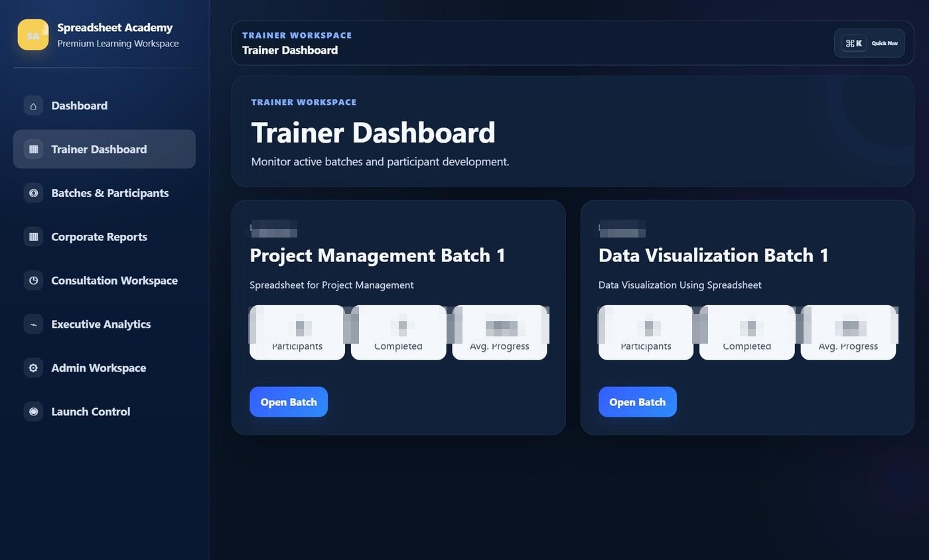Click the Admin Workspace gear icon
The width and height of the screenshot is (929, 560).
point(33,368)
